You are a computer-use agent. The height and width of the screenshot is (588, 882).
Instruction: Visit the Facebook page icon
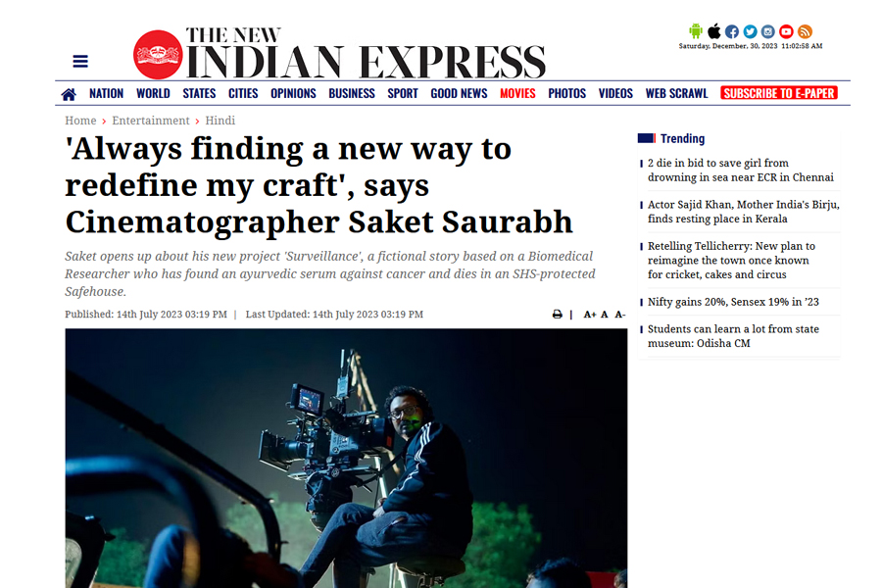[732, 31]
